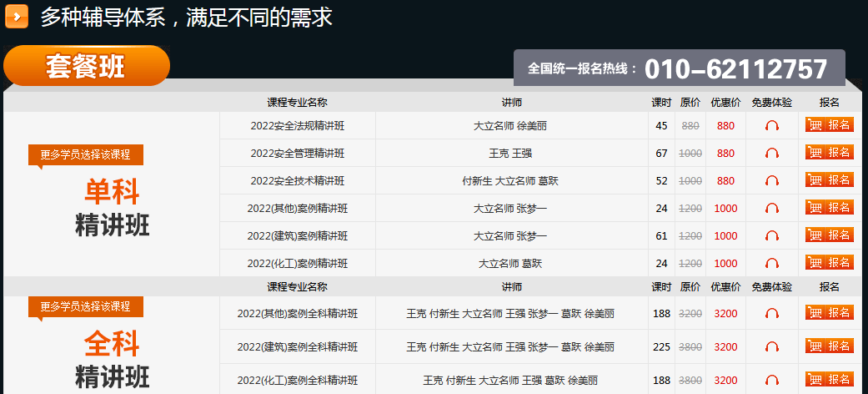Viewport: 868px width, 394px height.
Task: Open free trial headphone for 2022安全管理精讲班
Action: coord(771,154)
